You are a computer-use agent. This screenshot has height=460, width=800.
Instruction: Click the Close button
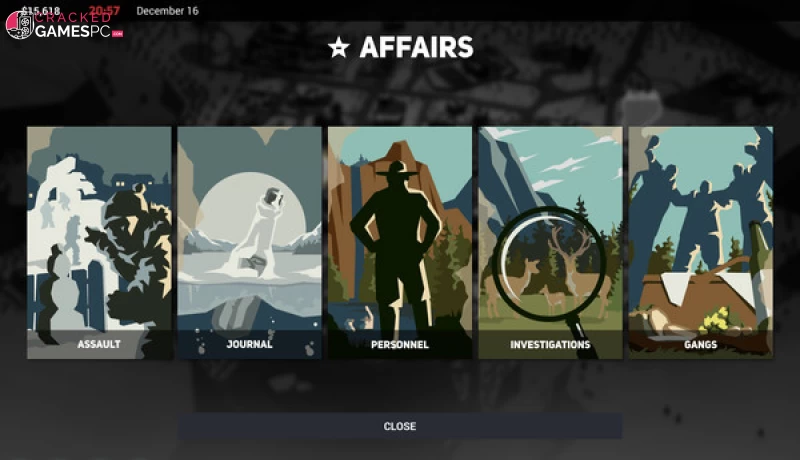point(400,426)
